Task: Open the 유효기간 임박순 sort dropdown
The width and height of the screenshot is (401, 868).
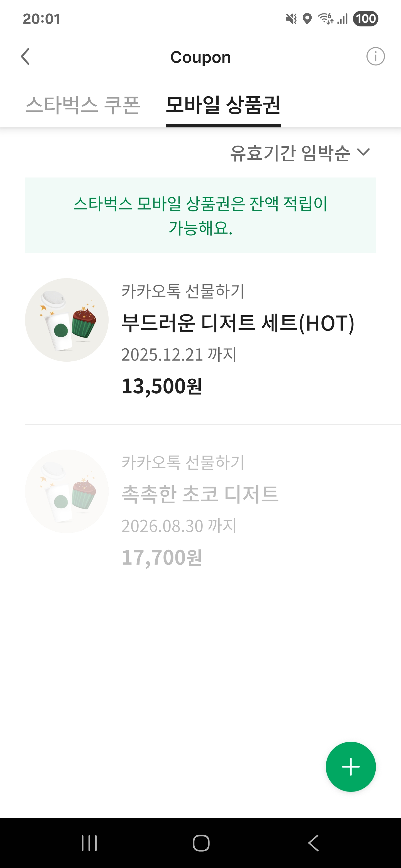Action: 290,153
